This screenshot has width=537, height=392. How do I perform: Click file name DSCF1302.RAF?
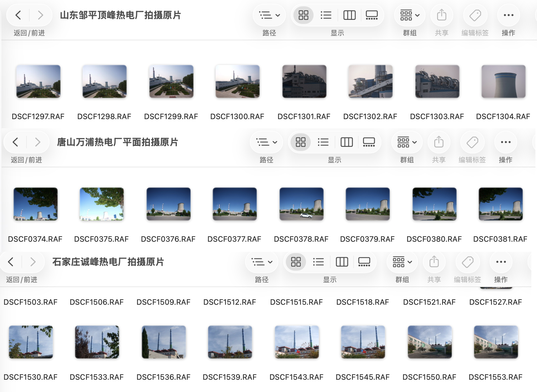[x=370, y=117]
